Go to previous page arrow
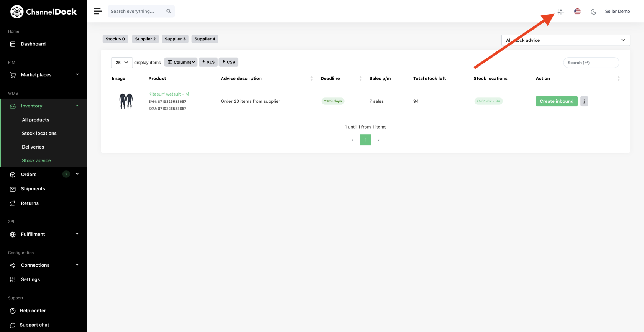 [352, 140]
